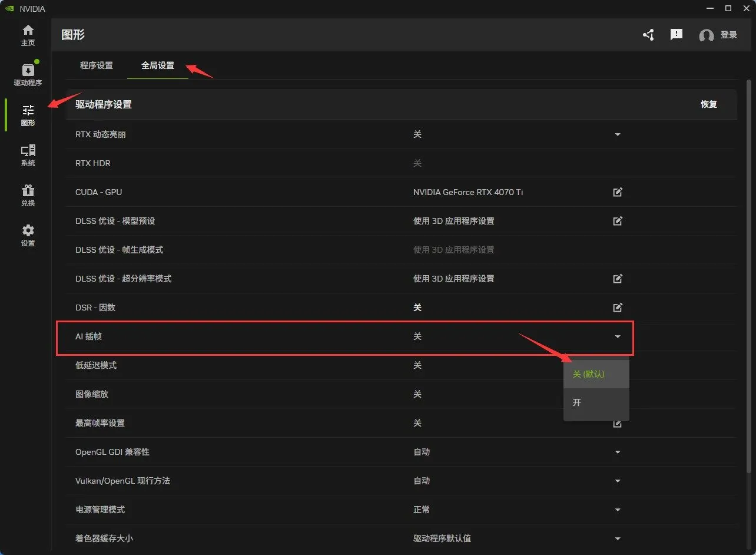Click the 恢复 restore button

pos(709,104)
